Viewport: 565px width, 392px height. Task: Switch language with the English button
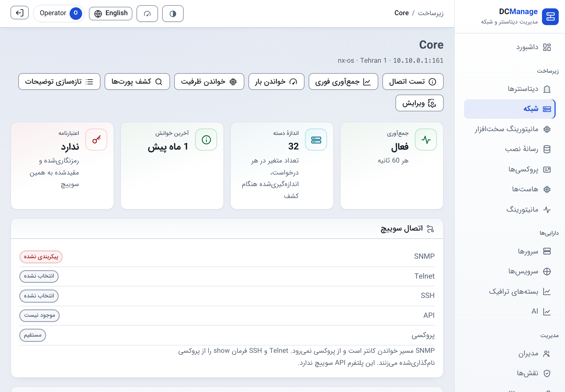(111, 14)
